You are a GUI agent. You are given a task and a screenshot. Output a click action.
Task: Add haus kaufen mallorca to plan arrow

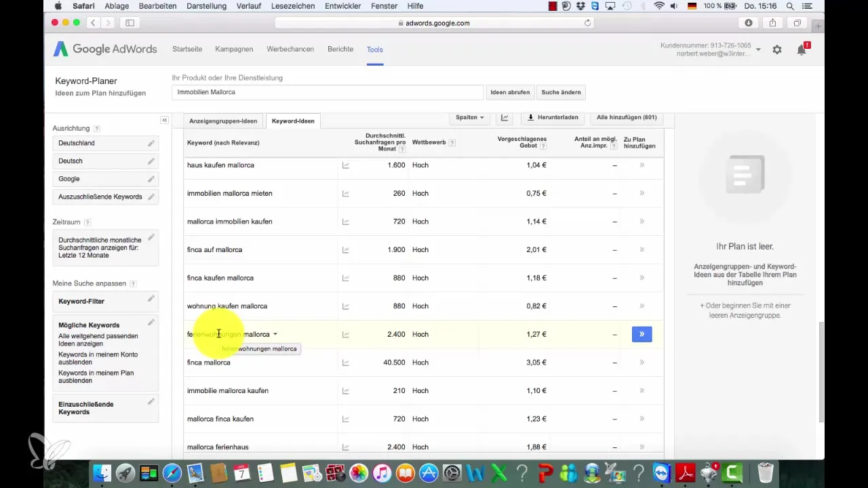[x=642, y=165]
